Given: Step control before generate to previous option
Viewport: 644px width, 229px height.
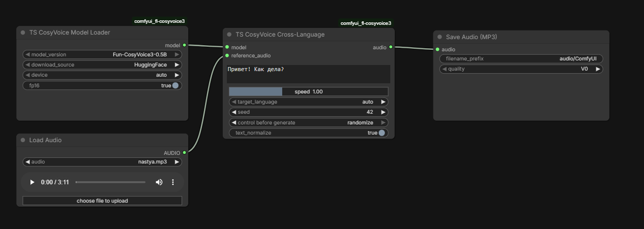Looking at the screenshot, I should point(234,122).
